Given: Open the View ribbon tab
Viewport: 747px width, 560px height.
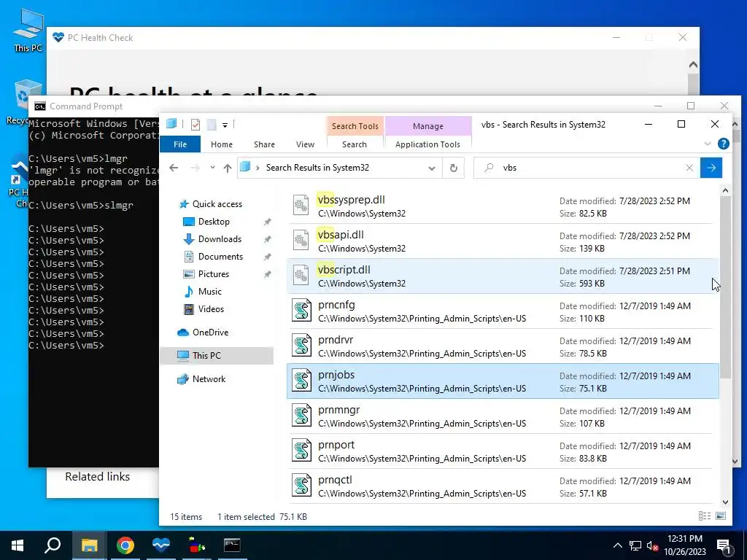Looking at the screenshot, I should (305, 144).
